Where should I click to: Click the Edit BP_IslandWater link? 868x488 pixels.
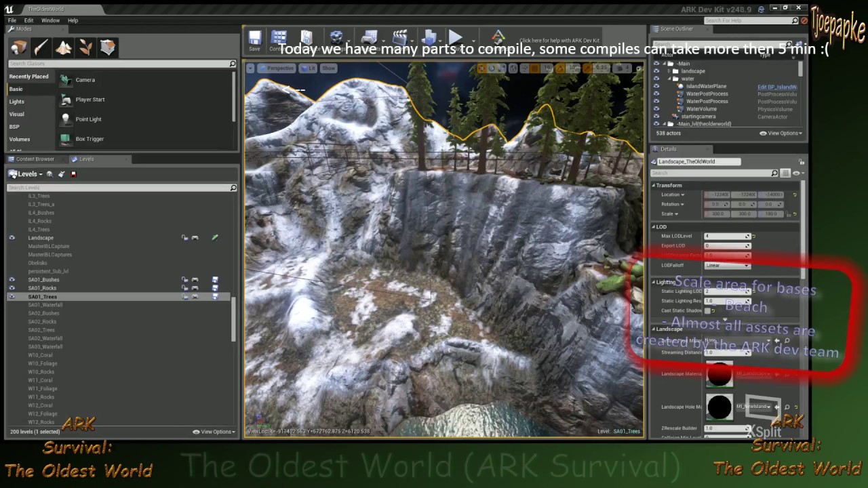[x=777, y=87]
